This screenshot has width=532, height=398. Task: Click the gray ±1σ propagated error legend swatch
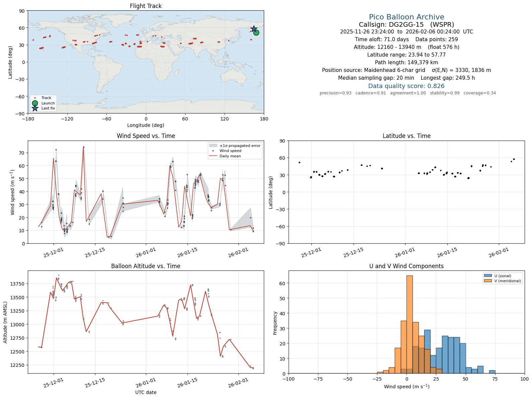click(213, 146)
